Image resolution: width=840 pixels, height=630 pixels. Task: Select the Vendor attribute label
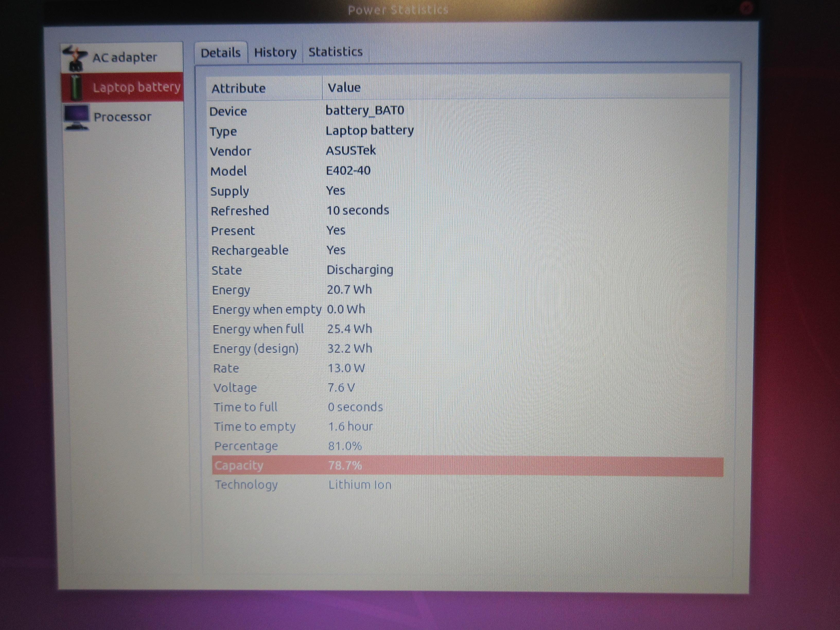click(x=231, y=152)
